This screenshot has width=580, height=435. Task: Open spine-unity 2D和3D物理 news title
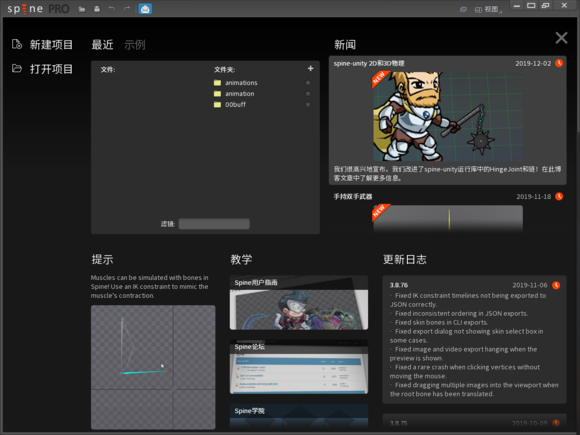(x=369, y=63)
